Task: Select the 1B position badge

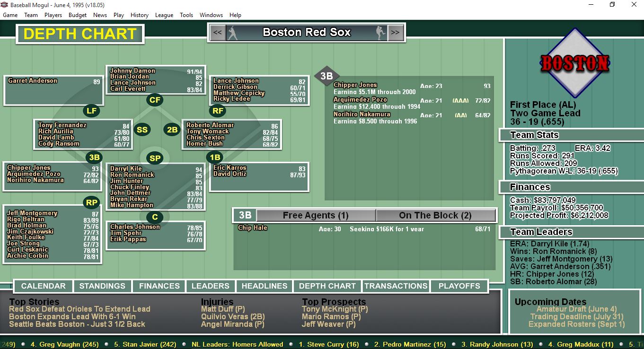Action: (215, 157)
